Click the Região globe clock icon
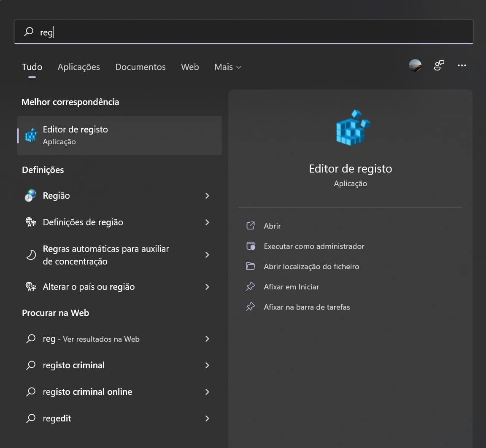The image size is (486, 448). [x=31, y=196]
